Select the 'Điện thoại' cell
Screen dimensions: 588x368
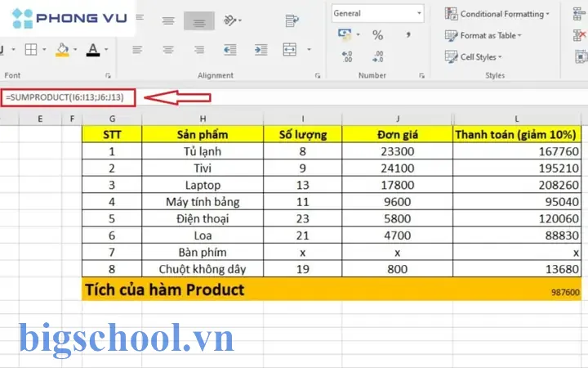(203, 218)
